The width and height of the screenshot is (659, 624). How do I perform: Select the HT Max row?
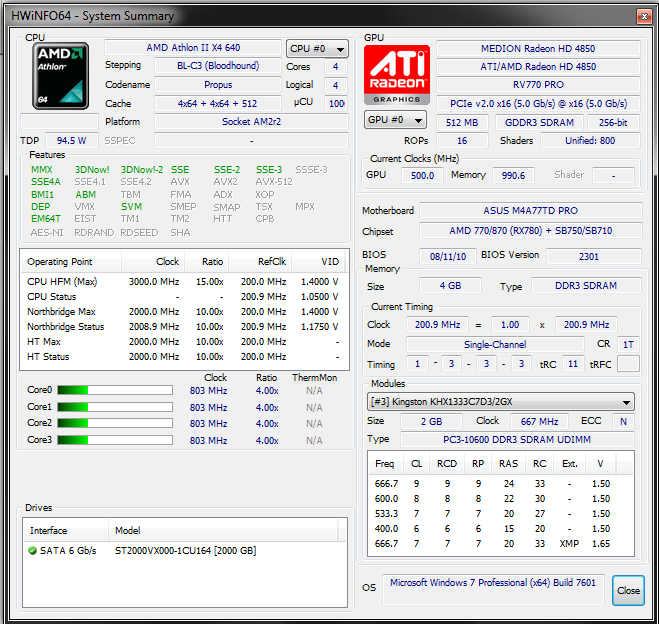coord(184,342)
